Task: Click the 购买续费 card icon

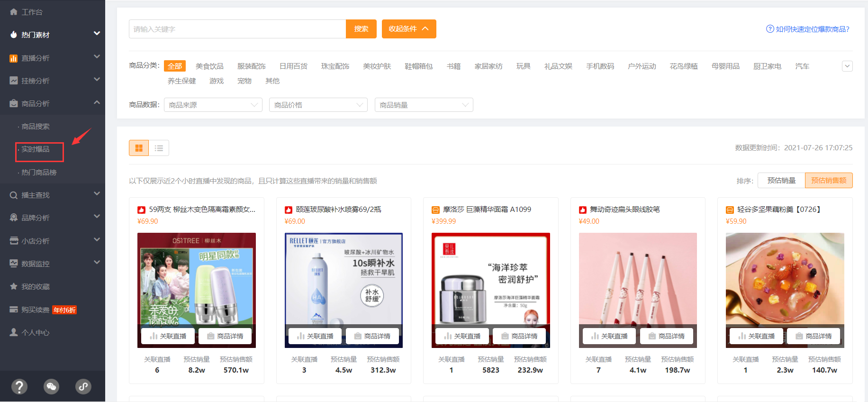Action: click(14, 310)
